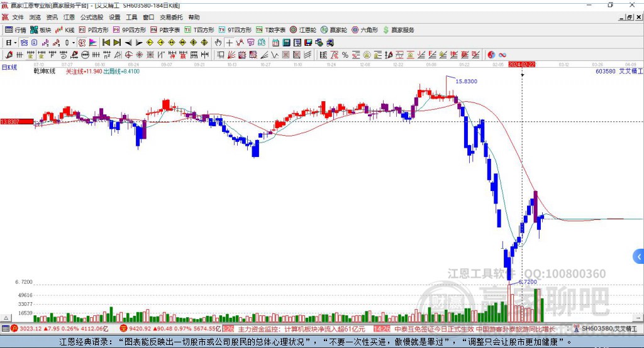The height and width of the screenshot is (348, 644).
Task: Open the T四方形 tool
Action: click(x=199, y=30)
